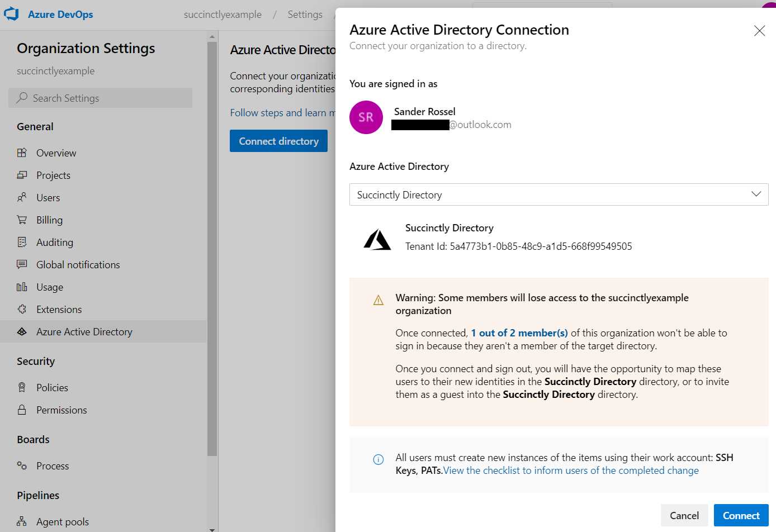Select the Azure Active Directory sidebar icon

pos(22,331)
